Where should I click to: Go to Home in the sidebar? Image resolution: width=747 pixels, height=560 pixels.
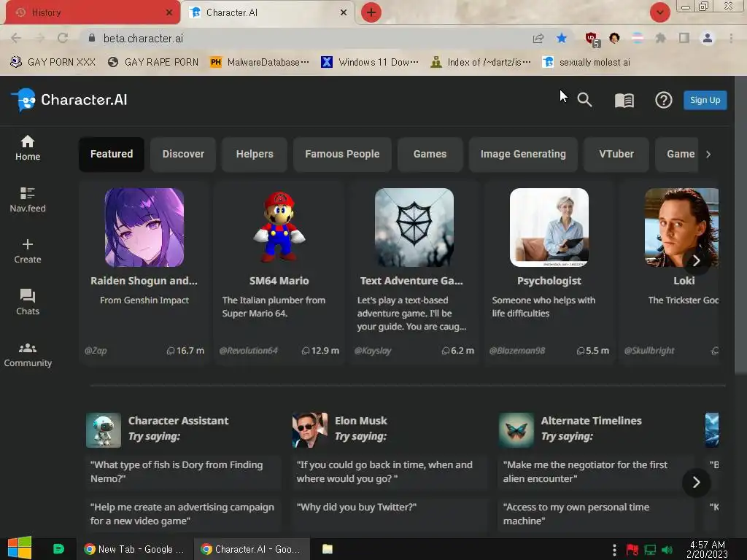(x=28, y=148)
